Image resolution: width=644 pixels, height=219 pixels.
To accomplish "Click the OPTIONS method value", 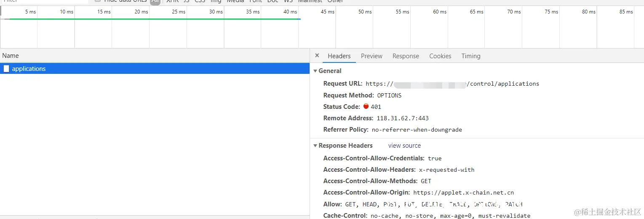I will coord(389,95).
